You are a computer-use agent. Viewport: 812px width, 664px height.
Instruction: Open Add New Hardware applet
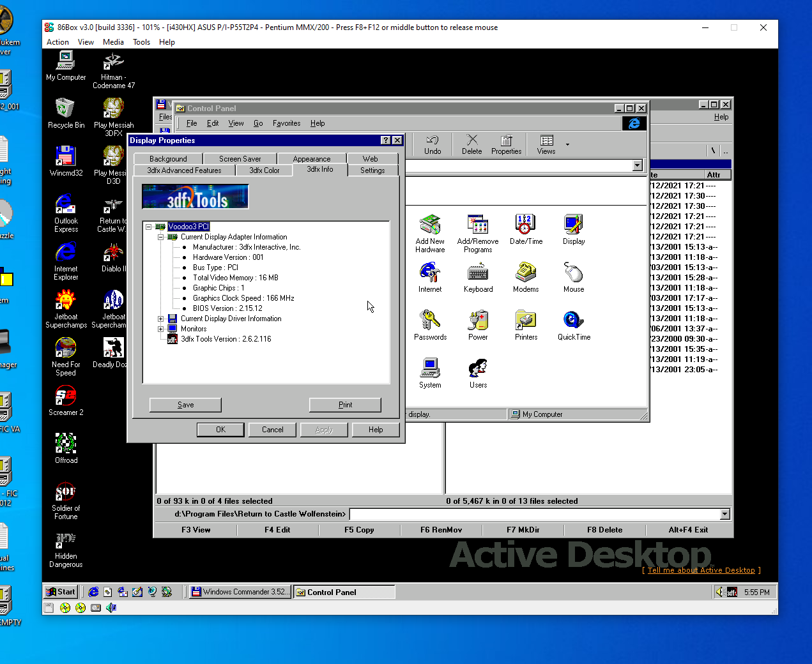click(x=430, y=234)
